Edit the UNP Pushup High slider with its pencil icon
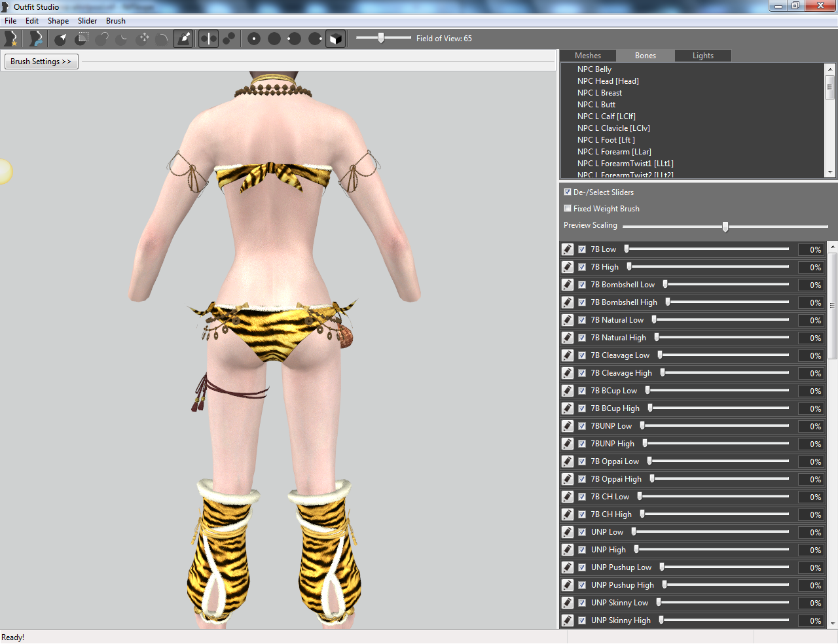Image resolution: width=838 pixels, height=644 pixels. pyautogui.click(x=568, y=585)
